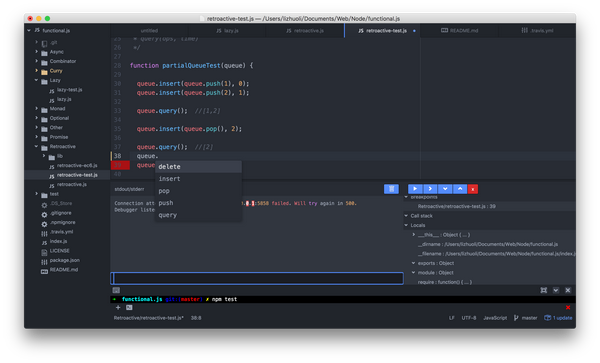The height and width of the screenshot is (363, 600).
Task: Open the .travis.yml tab
Action: [537, 31]
